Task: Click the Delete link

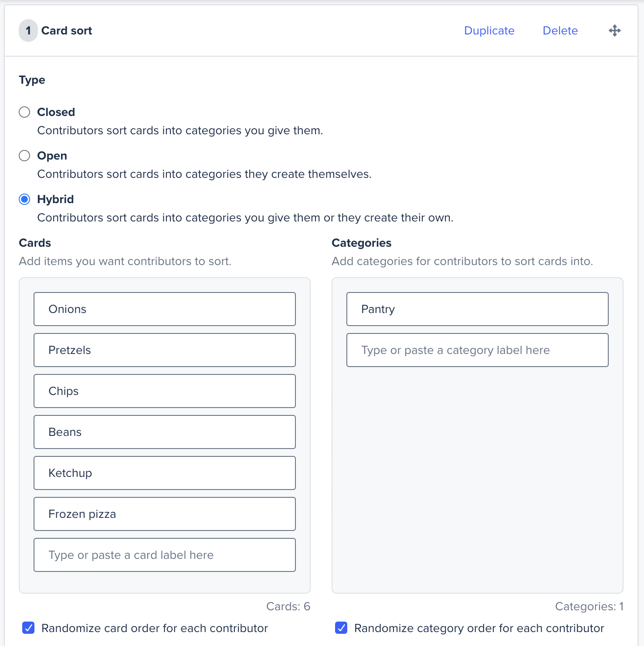Action: [560, 31]
